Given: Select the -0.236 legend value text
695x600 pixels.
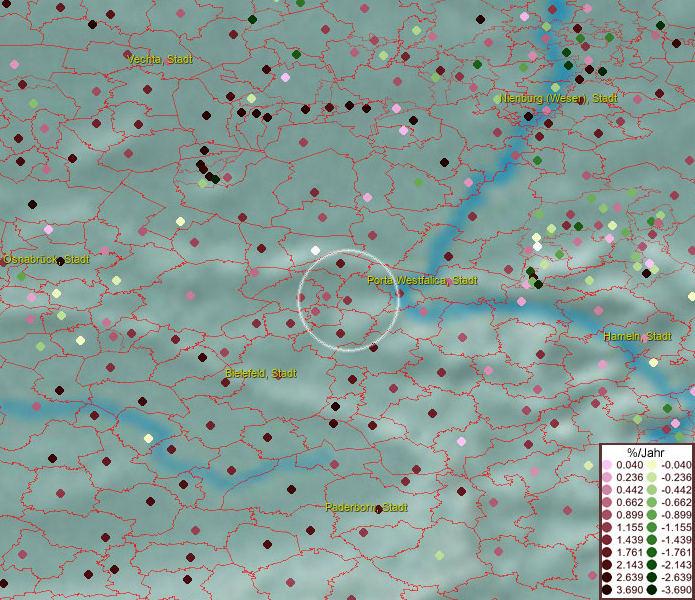Looking at the screenshot, I should 676,477.
